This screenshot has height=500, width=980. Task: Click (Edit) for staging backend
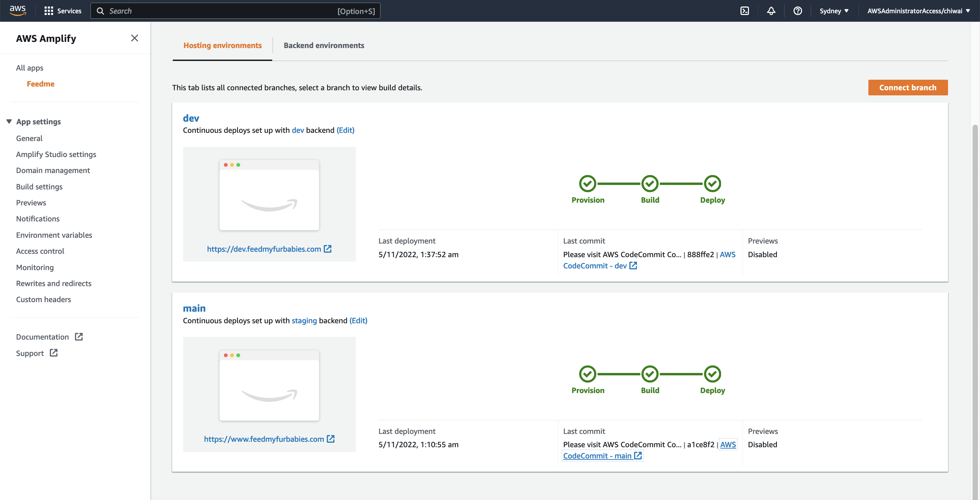pyautogui.click(x=358, y=320)
